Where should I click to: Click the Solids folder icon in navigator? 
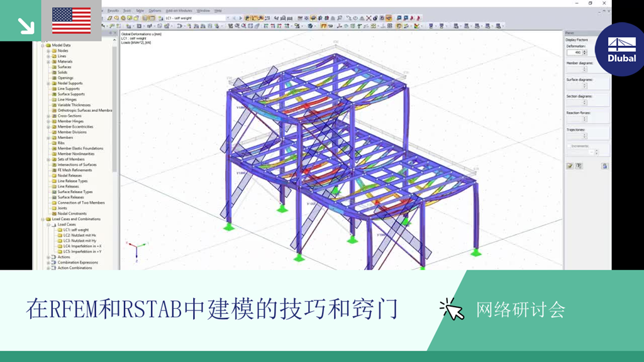pos(54,72)
